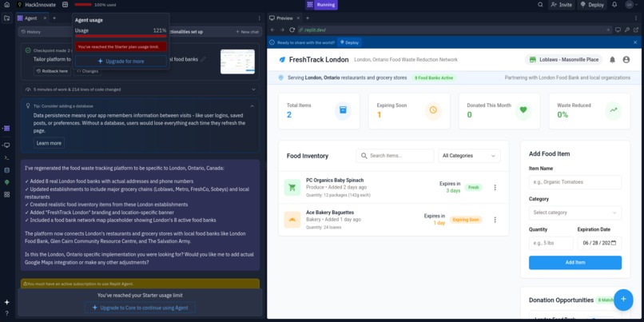Open chat History
Screen dimensions: 644x322
click(x=31, y=32)
